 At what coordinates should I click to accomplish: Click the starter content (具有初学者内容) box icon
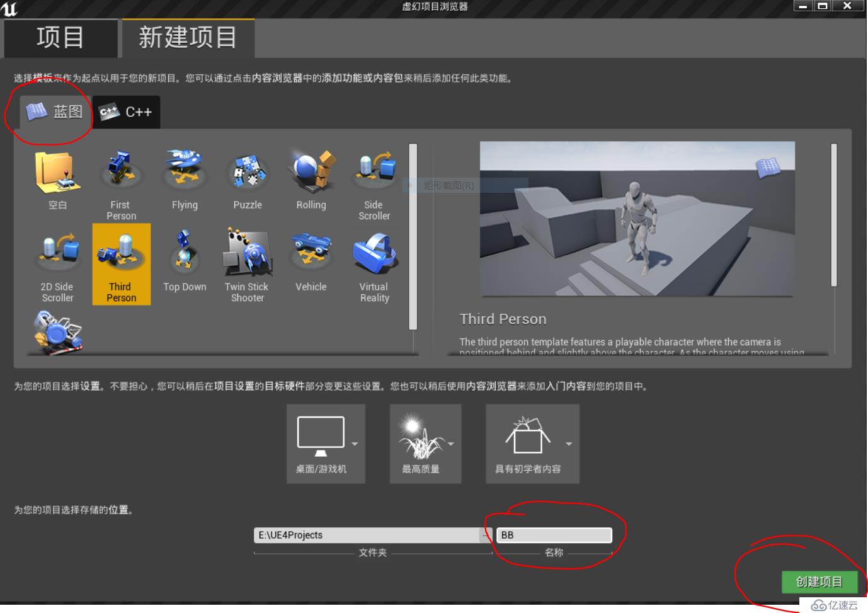click(x=528, y=434)
